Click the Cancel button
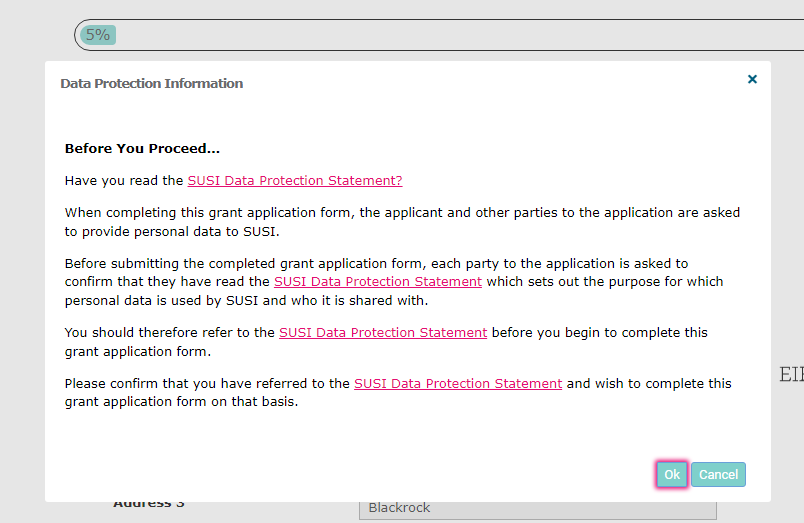 [718, 474]
